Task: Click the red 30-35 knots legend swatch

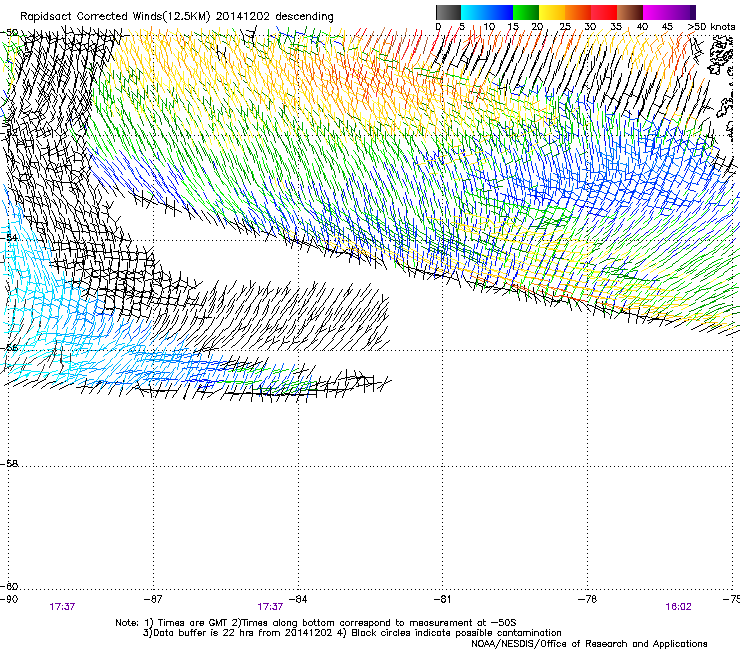Action: point(604,12)
